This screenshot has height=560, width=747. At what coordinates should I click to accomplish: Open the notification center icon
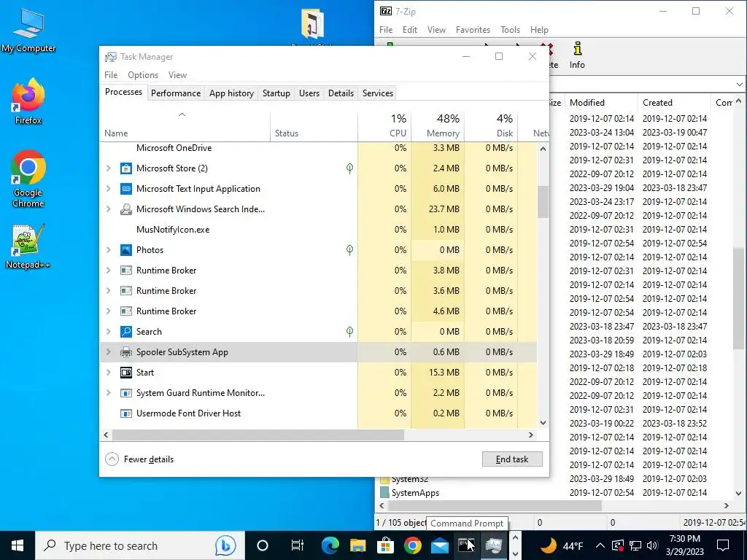(723, 545)
